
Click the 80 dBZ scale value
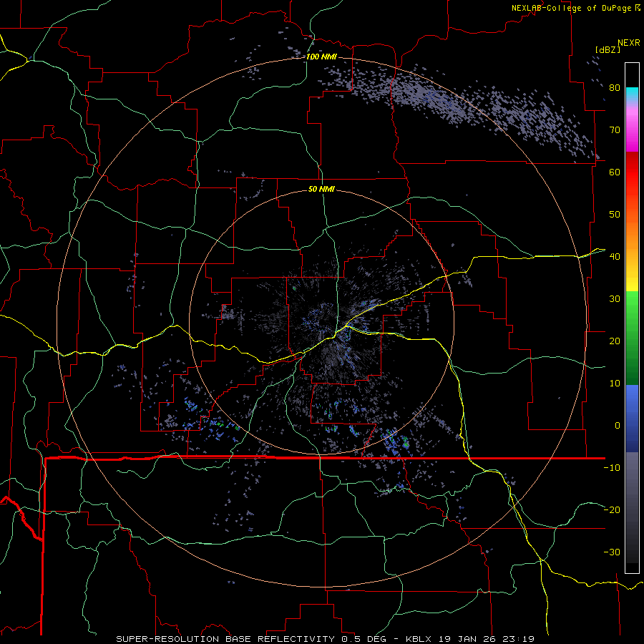[x=615, y=88]
